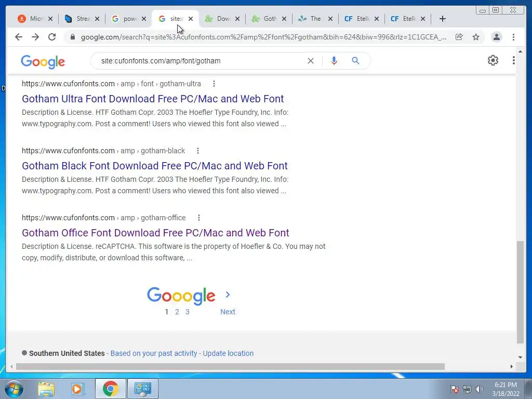Share this page via share icon
The image size is (532, 399).
click(459, 37)
